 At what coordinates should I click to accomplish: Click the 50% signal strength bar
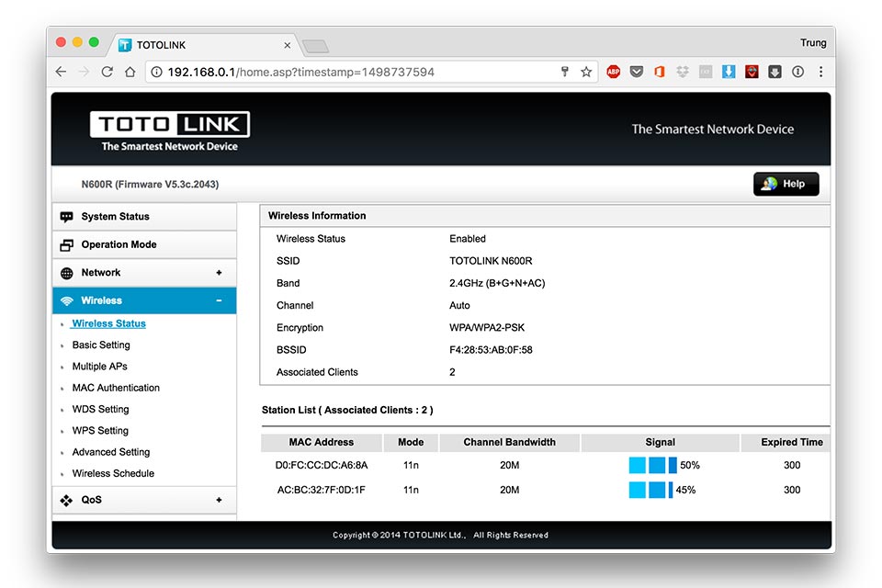point(652,465)
